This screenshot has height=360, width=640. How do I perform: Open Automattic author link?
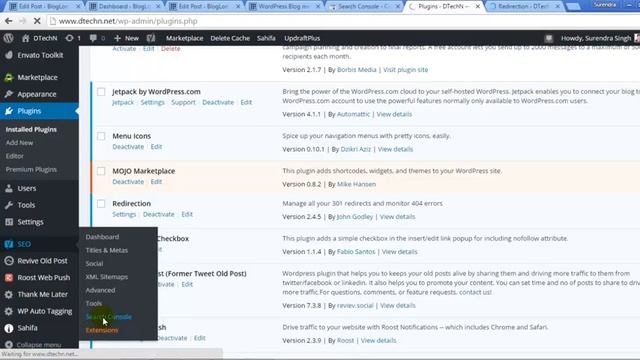coord(353,114)
